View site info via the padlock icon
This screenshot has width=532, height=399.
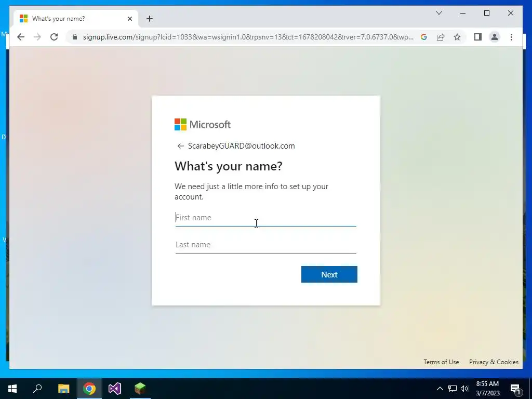point(75,37)
